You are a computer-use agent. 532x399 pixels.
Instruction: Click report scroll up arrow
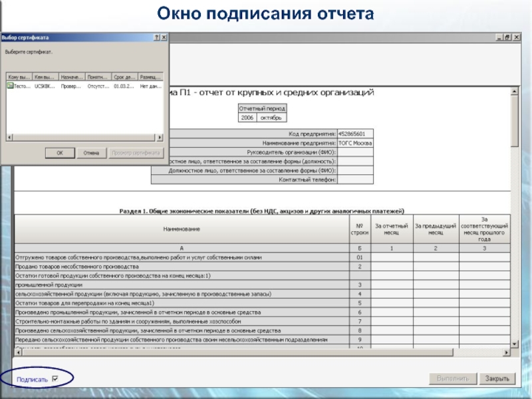pyautogui.click(x=515, y=91)
